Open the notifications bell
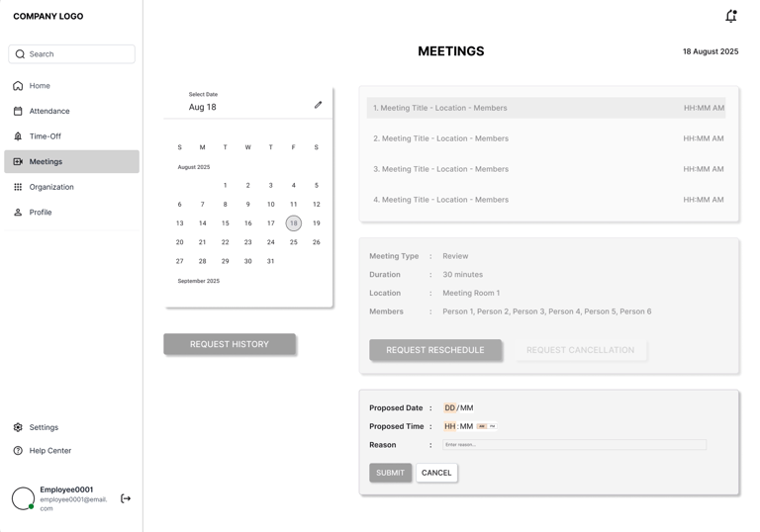 tap(730, 16)
